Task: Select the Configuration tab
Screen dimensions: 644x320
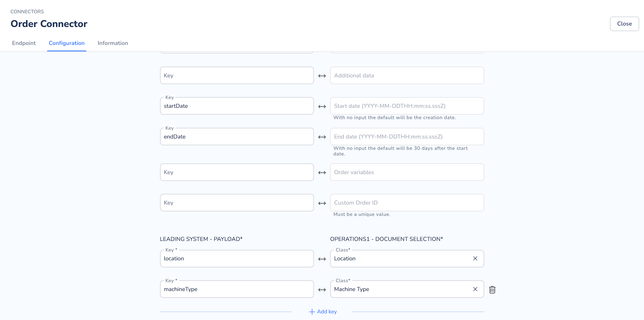Action: (x=67, y=43)
